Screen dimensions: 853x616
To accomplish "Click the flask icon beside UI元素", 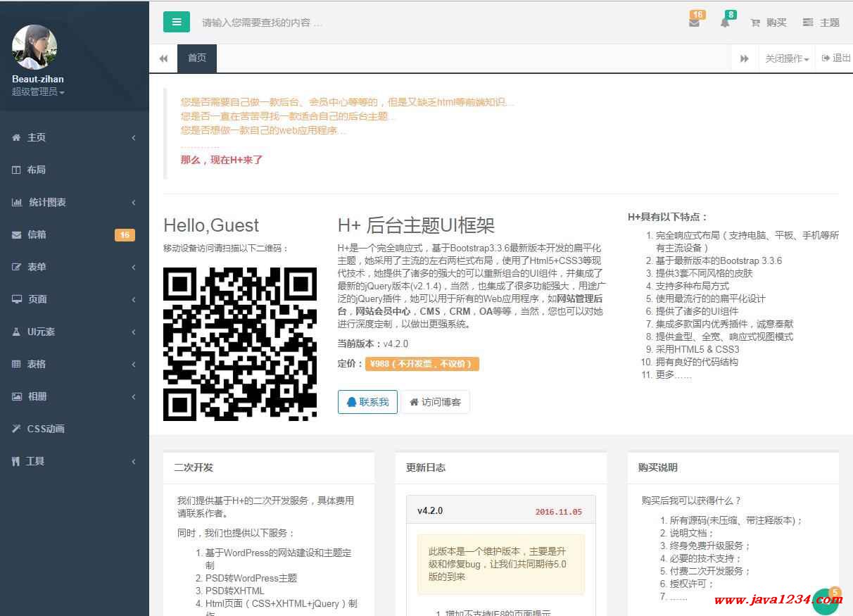I will (x=16, y=332).
